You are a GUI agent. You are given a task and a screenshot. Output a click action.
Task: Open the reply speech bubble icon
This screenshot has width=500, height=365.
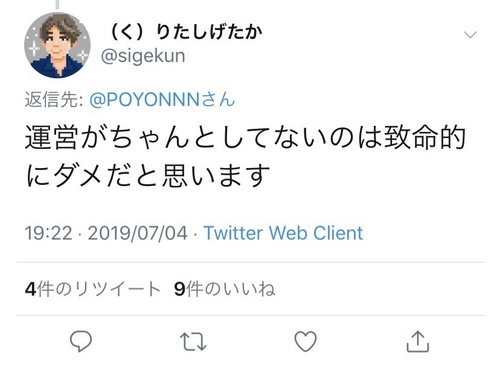[81, 341]
